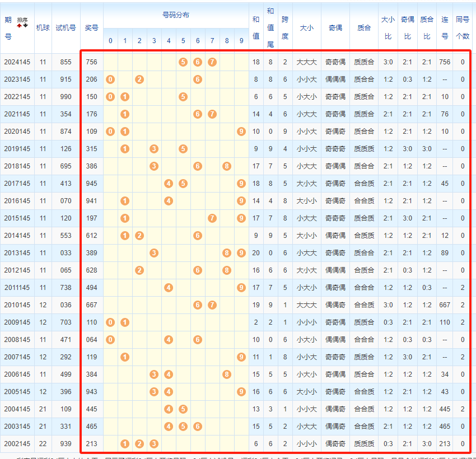Click the 质合比 column header

coord(427,27)
